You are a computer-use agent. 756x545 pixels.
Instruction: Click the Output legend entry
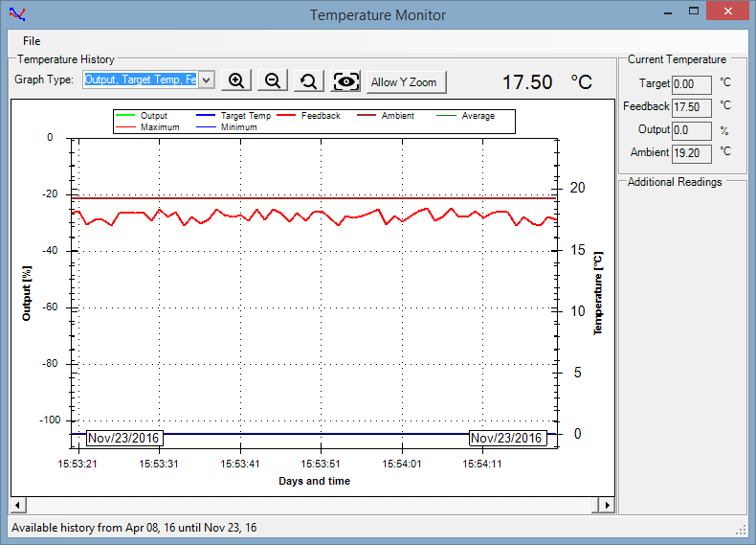142,116
